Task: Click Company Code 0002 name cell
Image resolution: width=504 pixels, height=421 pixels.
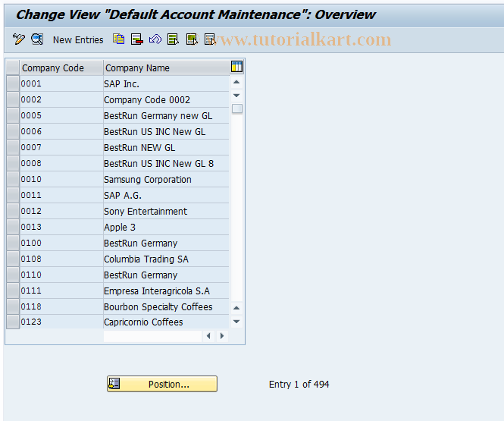Action: pyautogui.click(x=167, y=99)
